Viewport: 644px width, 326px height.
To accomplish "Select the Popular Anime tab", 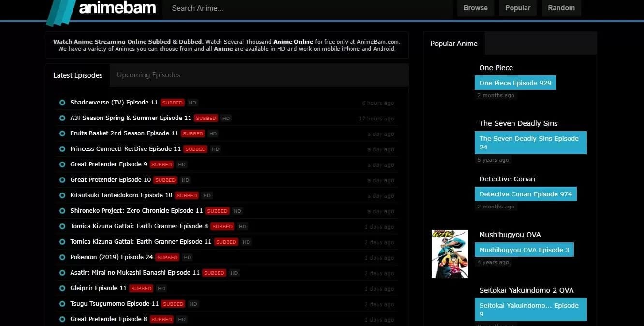I will 454,44.
